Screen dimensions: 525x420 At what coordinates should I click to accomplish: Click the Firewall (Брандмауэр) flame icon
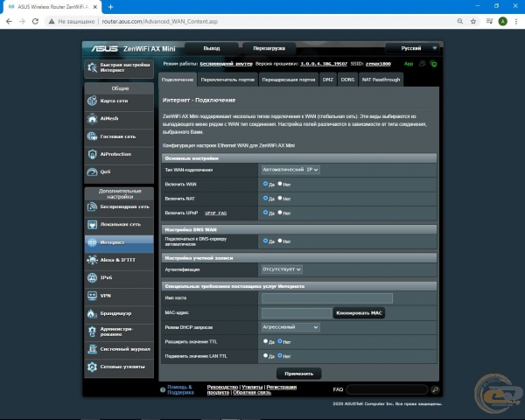tap(92, 313)
